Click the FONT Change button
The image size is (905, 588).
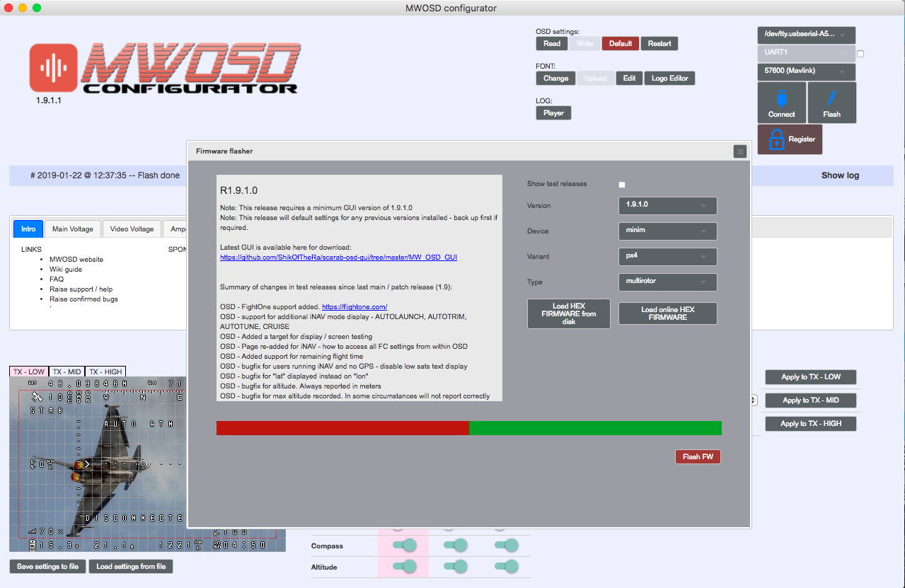coord(555,78)
